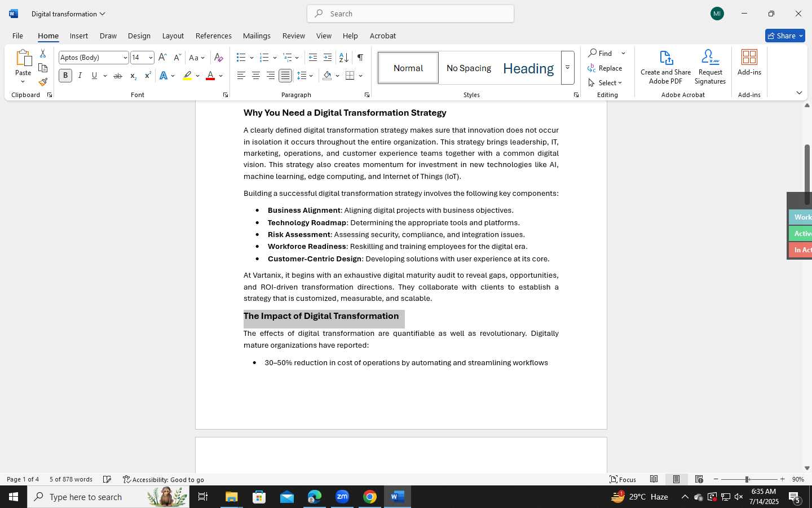Toggle show paragraph marks
Image resolution: width=812 pixels, height=508 pixels.
tap(360, 58)
